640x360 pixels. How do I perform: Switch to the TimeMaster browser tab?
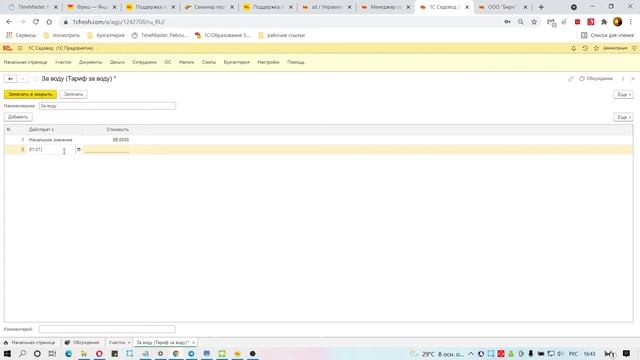33,7
